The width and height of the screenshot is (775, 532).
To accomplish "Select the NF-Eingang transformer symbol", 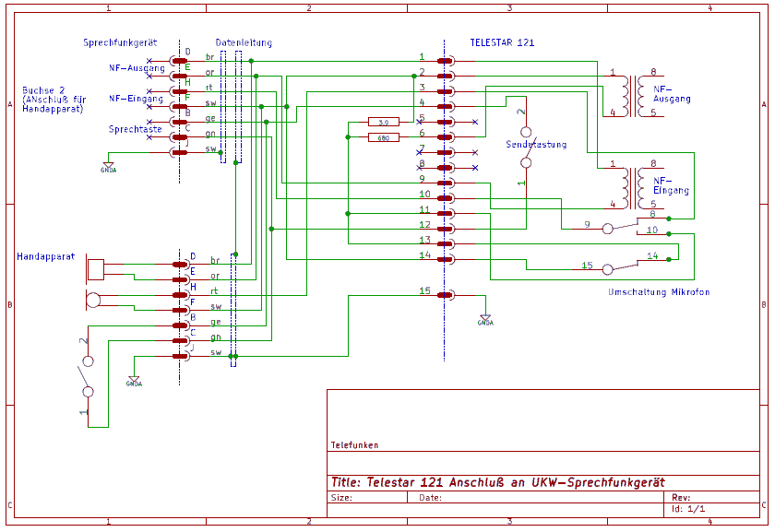I will pos(633,188).
